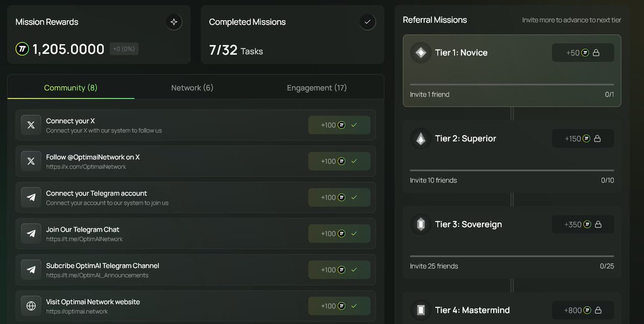This screenshot has width=644, height=324.
Task: Click the Tier 2: Superior badge icon
Action: click(421, 139)
